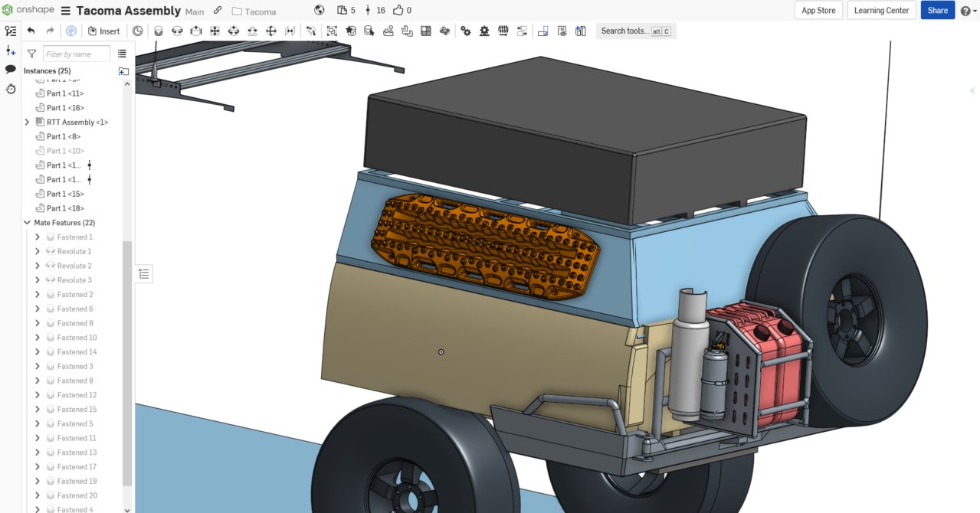
Task: Select the Circular pattern tool
Action: pos(445,31)
